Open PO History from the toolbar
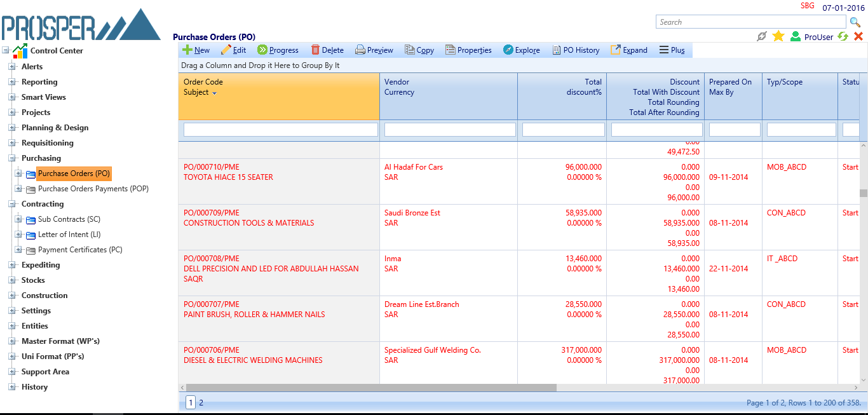 click(x=576, y=50)
